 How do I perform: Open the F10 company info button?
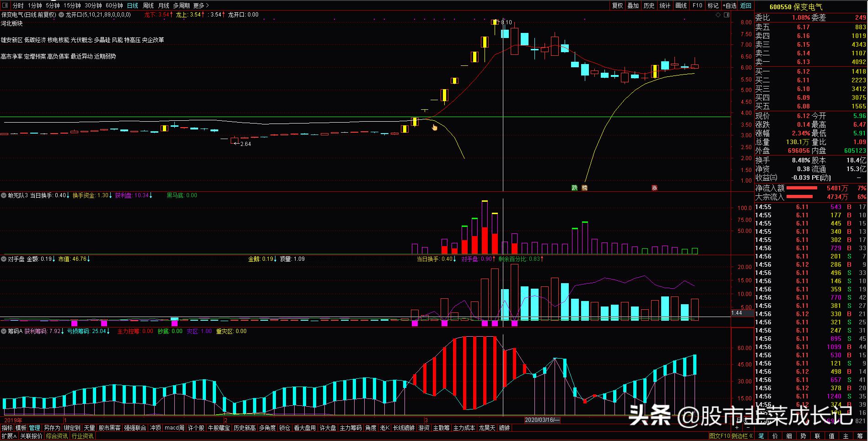point(697,5)
